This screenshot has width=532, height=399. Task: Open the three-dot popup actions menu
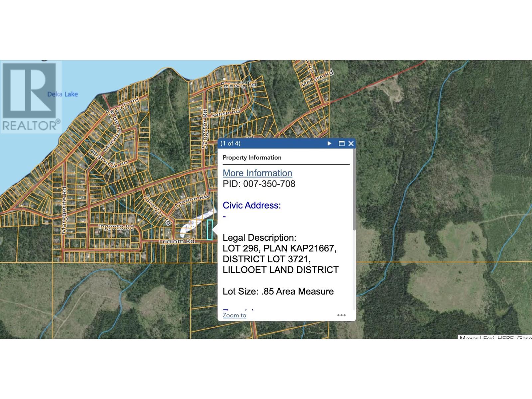coord(341,315)
